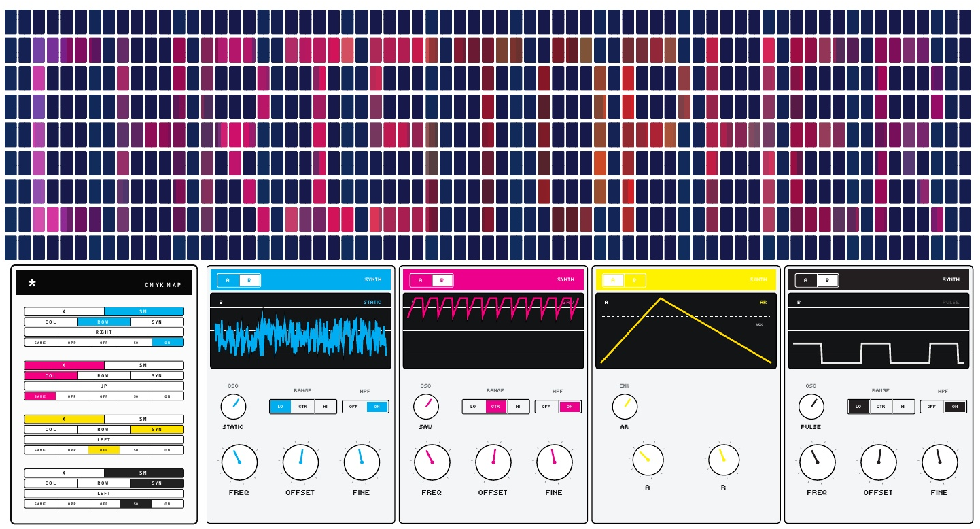Set cyan synth RANGE to HI
980x529 pixels.
[326, 407]
